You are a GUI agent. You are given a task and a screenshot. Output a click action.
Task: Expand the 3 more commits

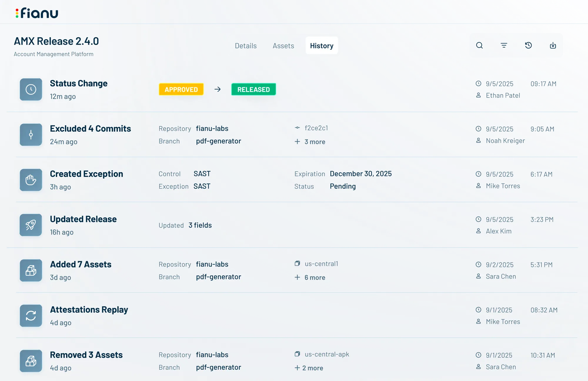(x=310, y=142)
